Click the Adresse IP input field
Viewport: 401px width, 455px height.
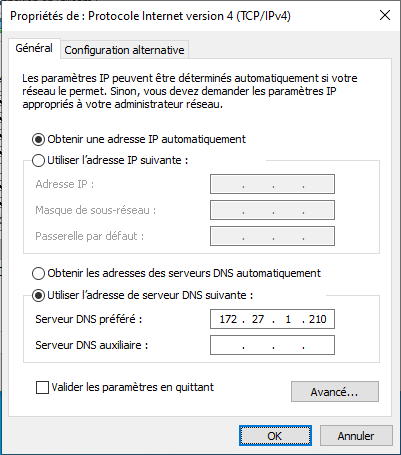click(272, 184)
